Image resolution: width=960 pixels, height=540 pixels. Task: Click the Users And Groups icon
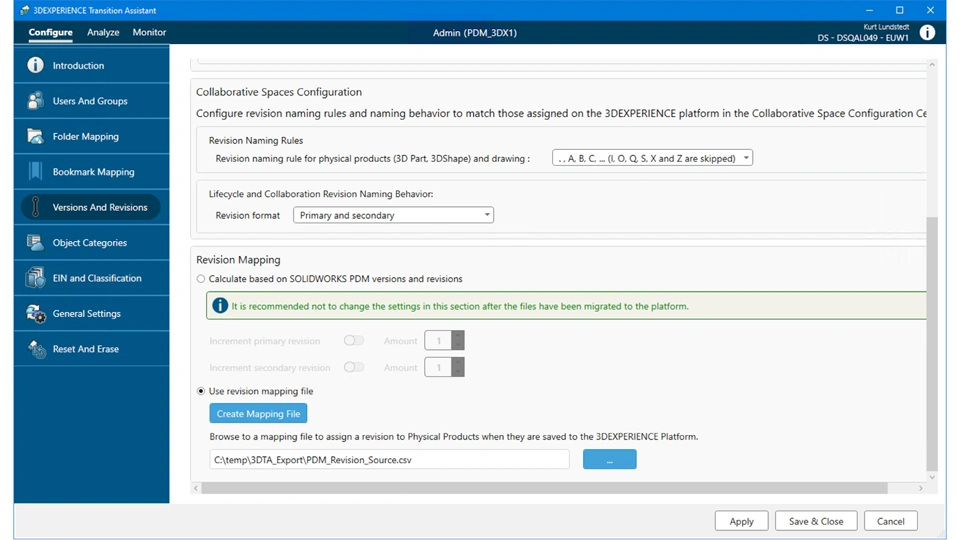click(x=36, y=100)
